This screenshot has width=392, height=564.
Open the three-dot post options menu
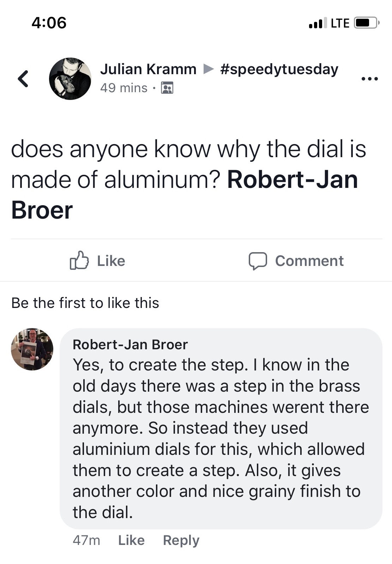tap(369, 78)
